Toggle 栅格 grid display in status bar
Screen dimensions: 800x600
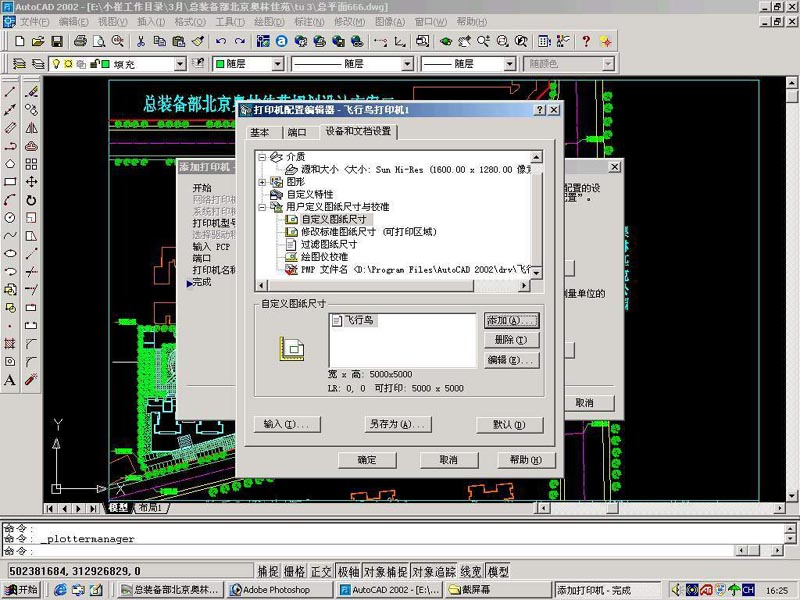point(294,571)
